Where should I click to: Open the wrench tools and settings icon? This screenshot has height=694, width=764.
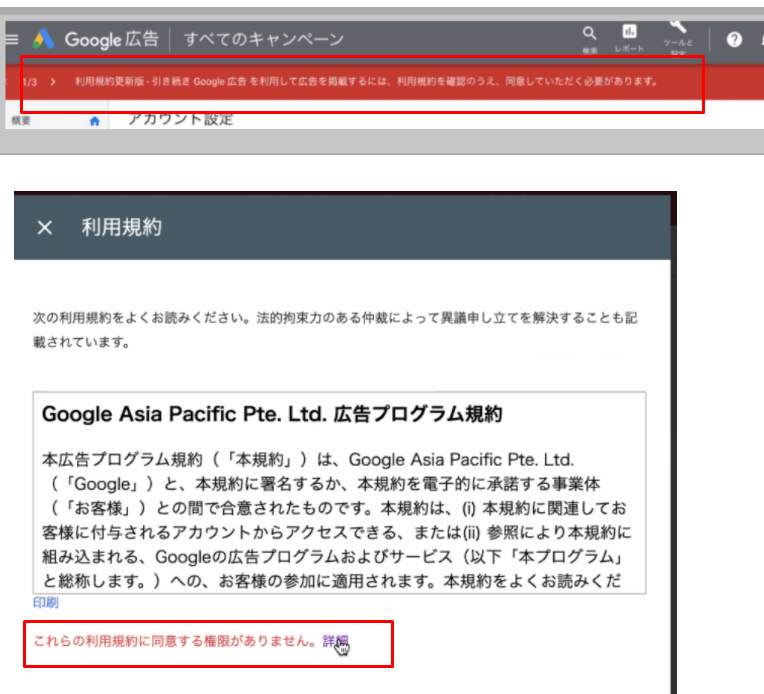tap(677, 30)
